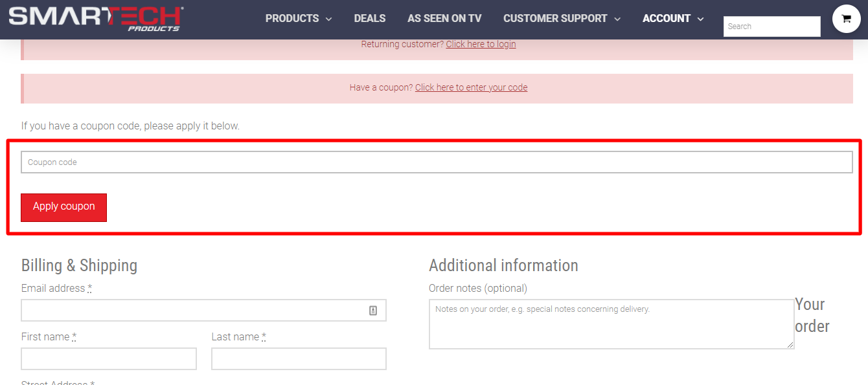868x385 pixels.
Task: Click the SmarTech Products logo
Action: click(97, 19)
